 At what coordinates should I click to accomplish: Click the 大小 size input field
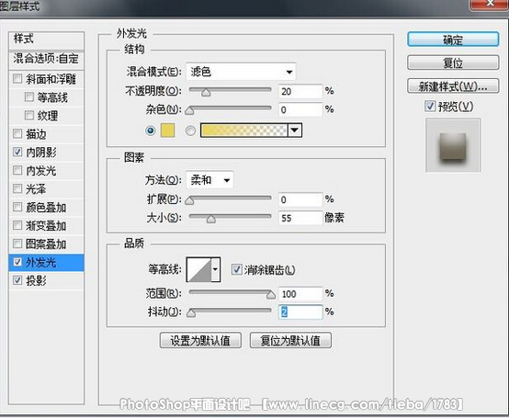pos(300,218)
